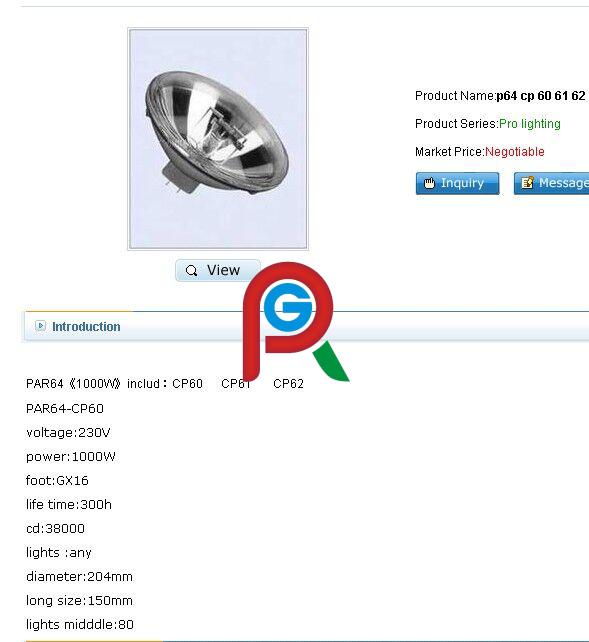Click the product name p64 cp 60 61 62
The image size is (589, 642).
[541, 96]
